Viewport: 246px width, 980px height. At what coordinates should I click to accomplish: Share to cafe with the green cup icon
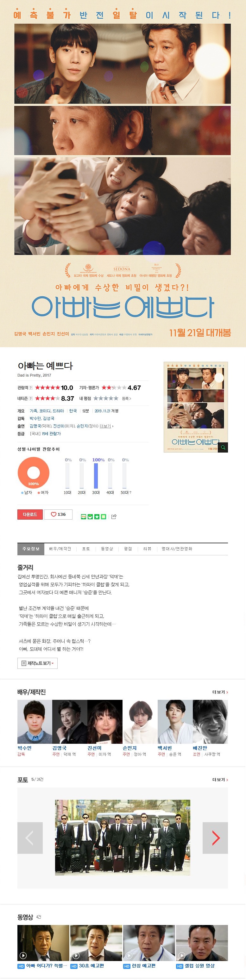(90, 517)
